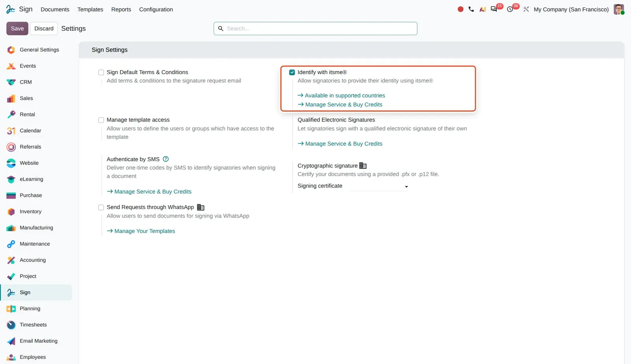Click the Project sidebar icon
The image size is (631, 364).
pyautogui.click(x=11, y=276)
